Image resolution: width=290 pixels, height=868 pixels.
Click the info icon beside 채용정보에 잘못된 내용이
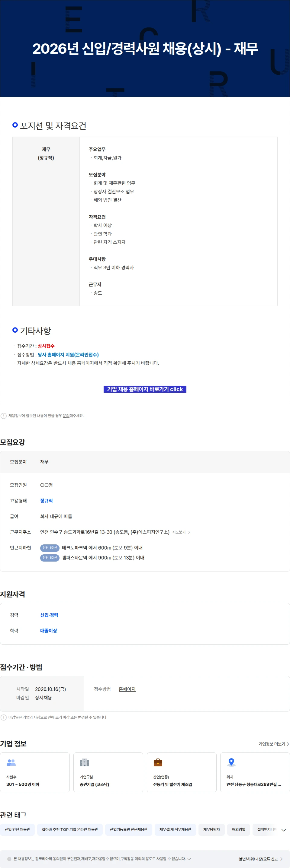point(4,416)
